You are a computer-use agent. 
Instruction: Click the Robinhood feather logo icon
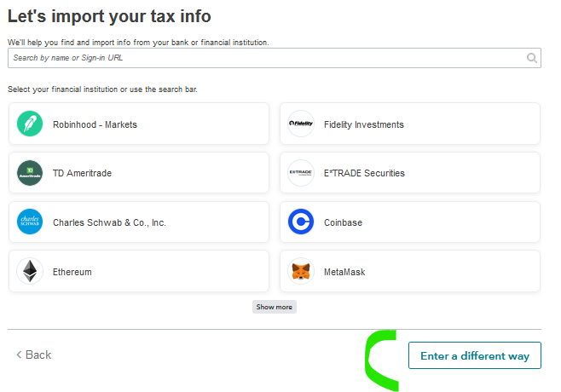point(30,124)
